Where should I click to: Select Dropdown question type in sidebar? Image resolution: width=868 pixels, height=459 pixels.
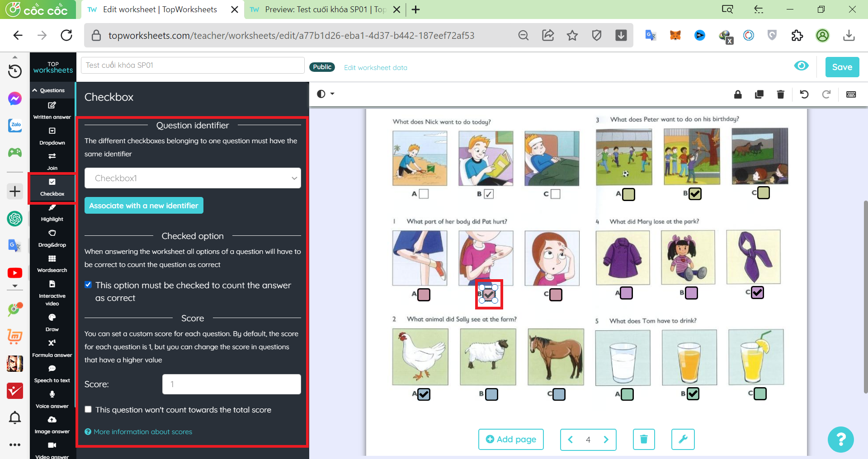point(52,136)
